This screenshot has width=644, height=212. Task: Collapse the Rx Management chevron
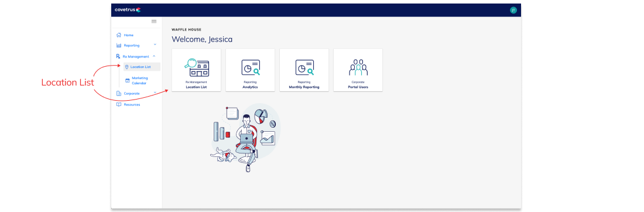tap(153, 56)
